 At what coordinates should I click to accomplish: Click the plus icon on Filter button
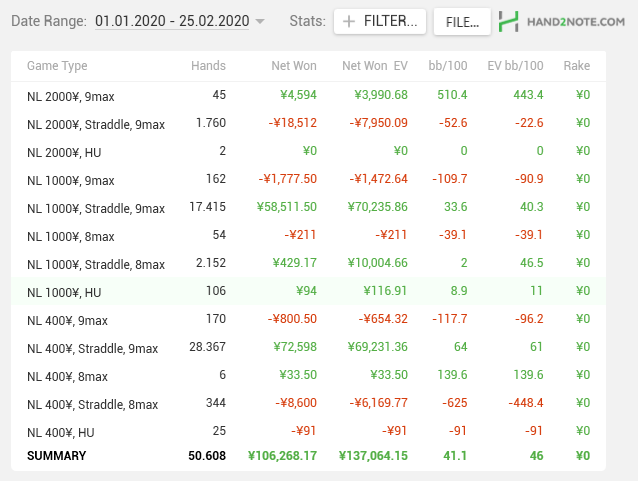(x=349, y=21)
